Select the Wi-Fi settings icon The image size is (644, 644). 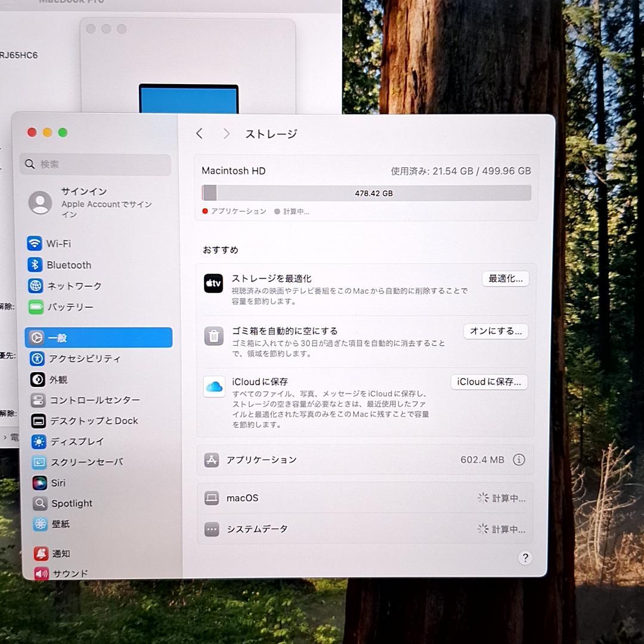tap(36, 243)
